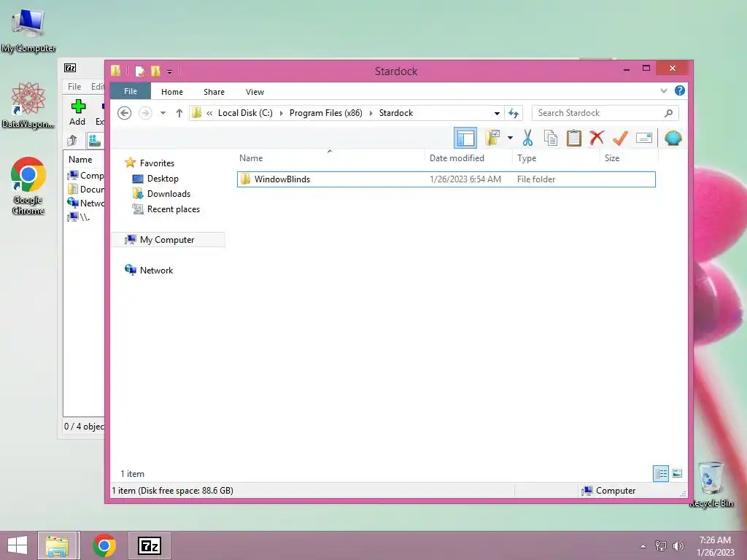Click new document icon in title bar

(139, 71)
